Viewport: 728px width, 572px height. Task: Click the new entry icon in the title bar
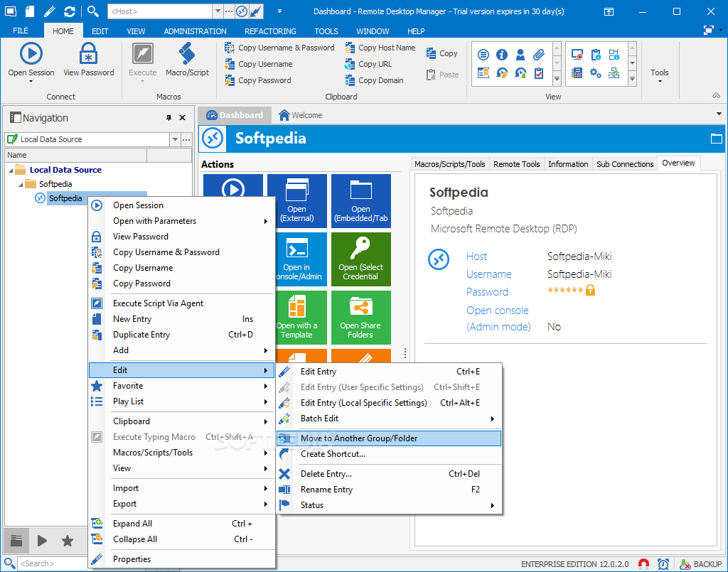[30, 11]
